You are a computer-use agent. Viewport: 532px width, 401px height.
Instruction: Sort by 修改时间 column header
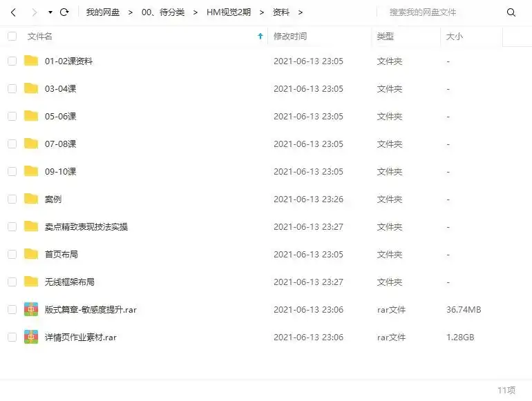click(290, 37)
